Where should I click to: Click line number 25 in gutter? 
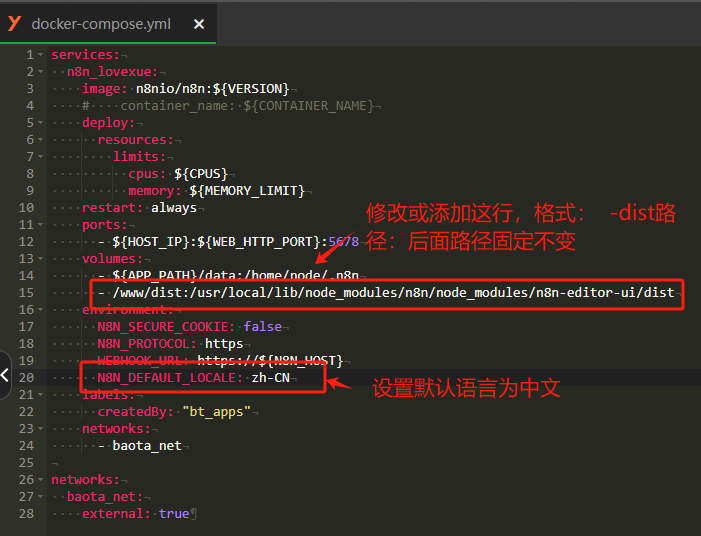26,462
